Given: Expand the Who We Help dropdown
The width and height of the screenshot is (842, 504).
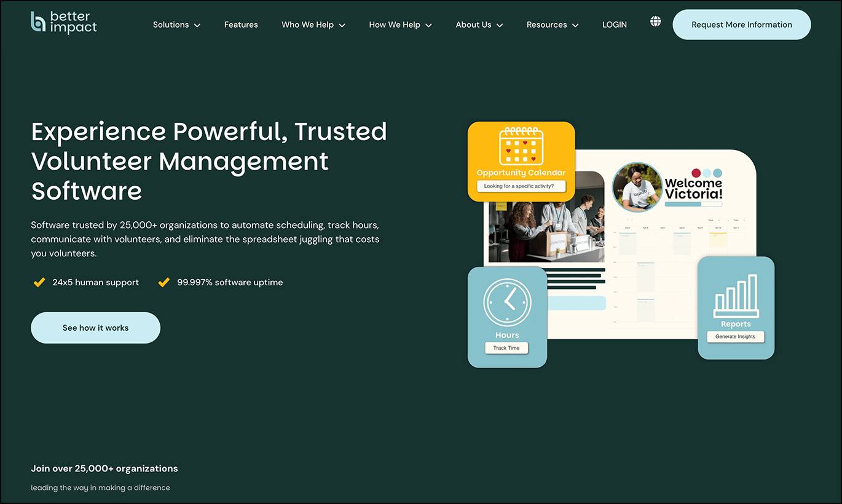Looking at the screenshot, I should pos(313,25).
